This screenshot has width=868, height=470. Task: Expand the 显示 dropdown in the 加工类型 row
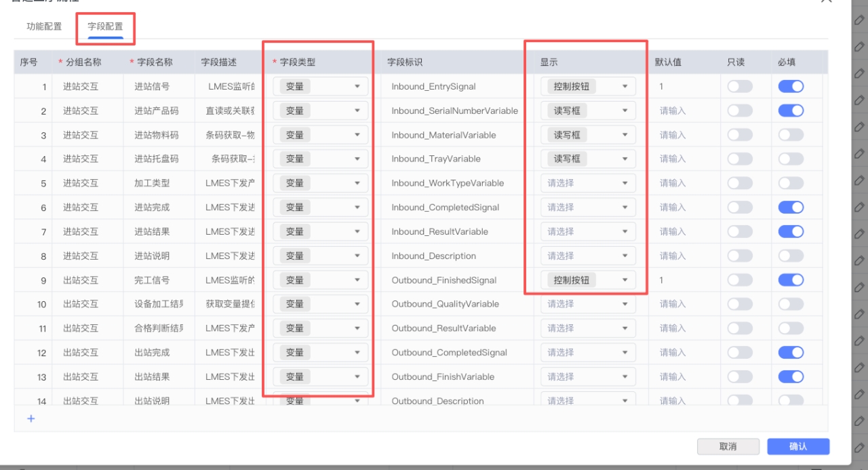tap(588, 183)
